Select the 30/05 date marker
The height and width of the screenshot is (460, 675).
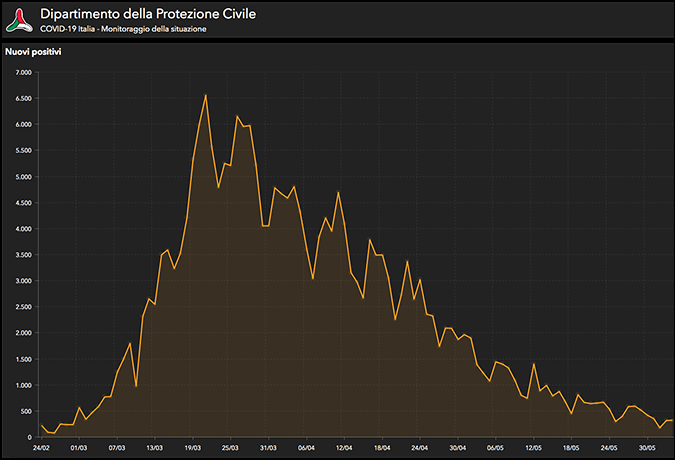pos(648,448)
